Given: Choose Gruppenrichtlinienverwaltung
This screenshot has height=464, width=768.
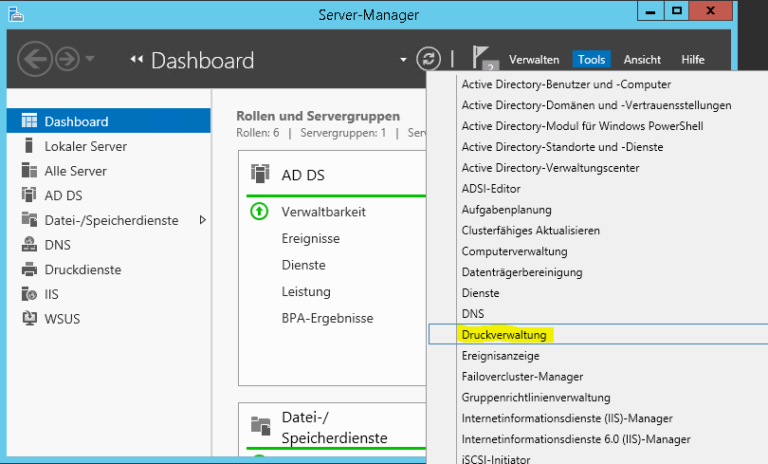Looking at the screenshot, I should tap(536, 397).
